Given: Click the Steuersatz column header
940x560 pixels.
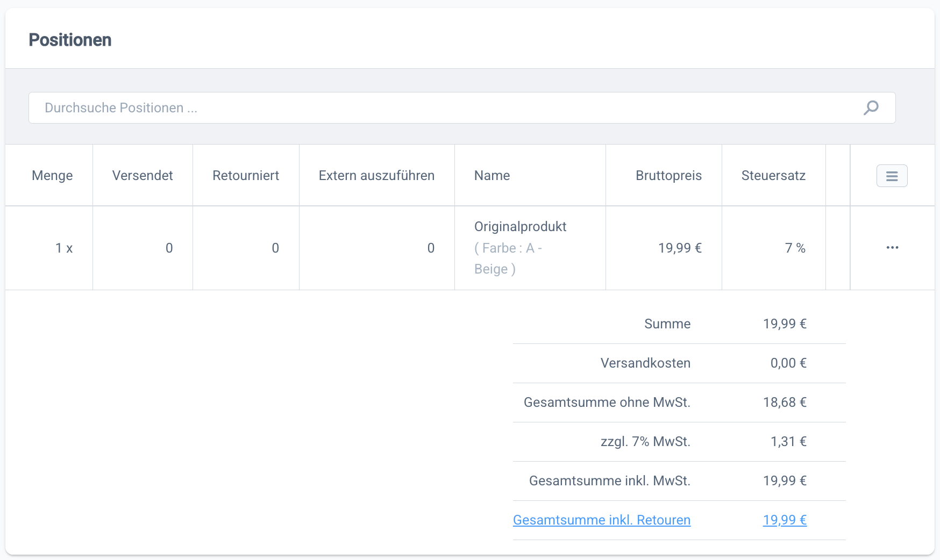Looking at the screenshot, I should click(773, 176).
